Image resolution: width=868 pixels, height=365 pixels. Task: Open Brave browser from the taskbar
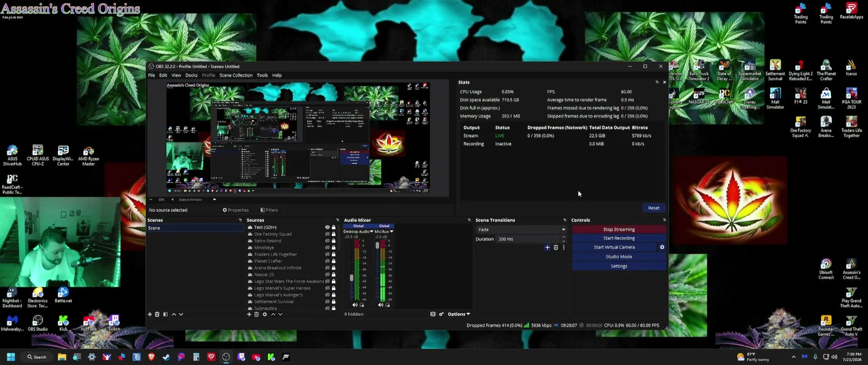click(151, 357)
